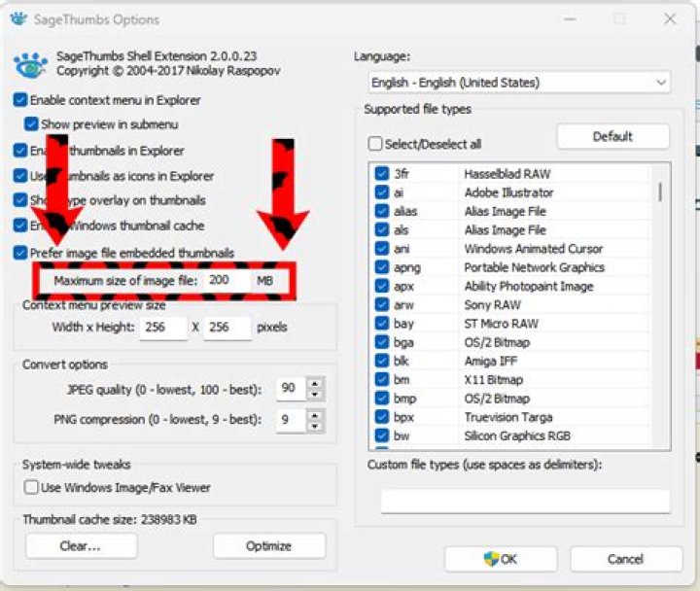
Task: Uncheck the 3fr Hasselblad RAW type
Action: [x=382, y=173]
